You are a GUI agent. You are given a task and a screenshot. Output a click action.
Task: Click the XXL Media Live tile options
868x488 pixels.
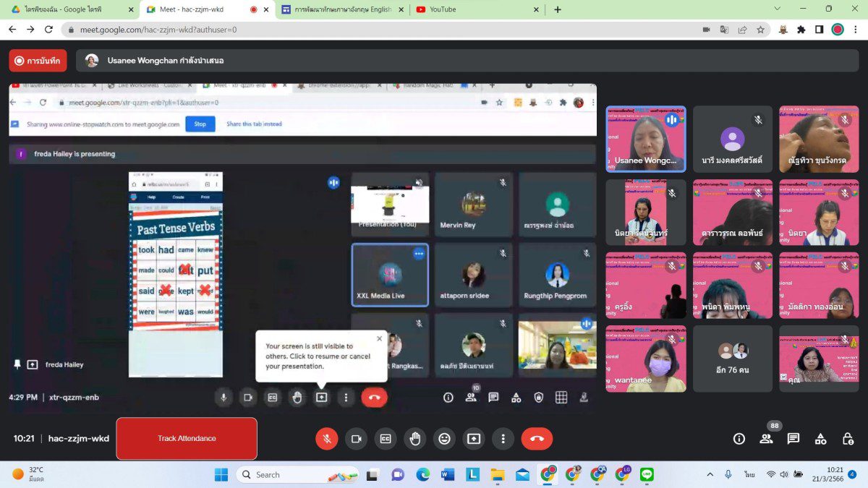tap(419, 254)
